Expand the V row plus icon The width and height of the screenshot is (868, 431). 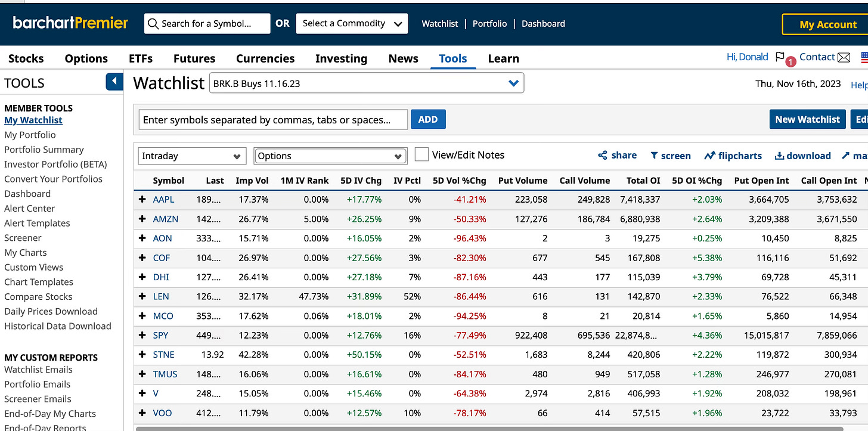142,393
